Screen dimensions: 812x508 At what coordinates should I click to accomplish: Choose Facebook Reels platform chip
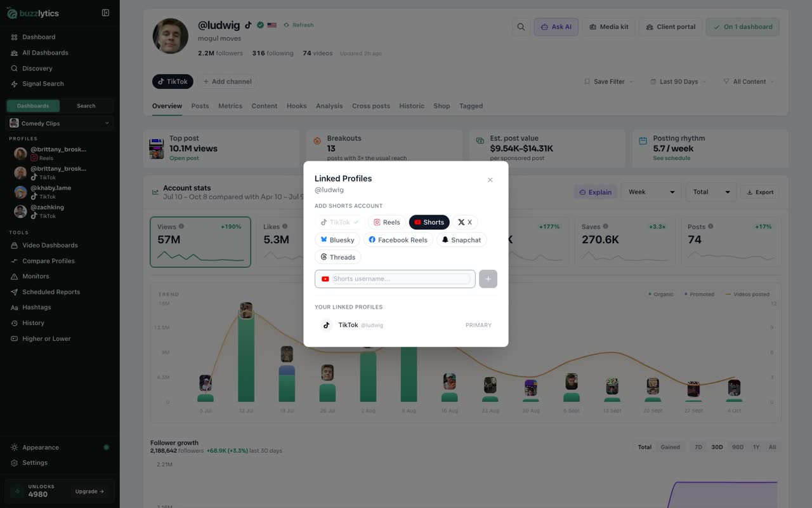398,239
